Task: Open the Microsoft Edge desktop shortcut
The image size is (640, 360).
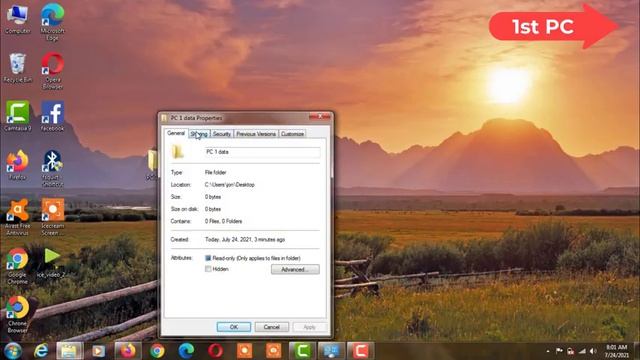Action: point(52,22)
